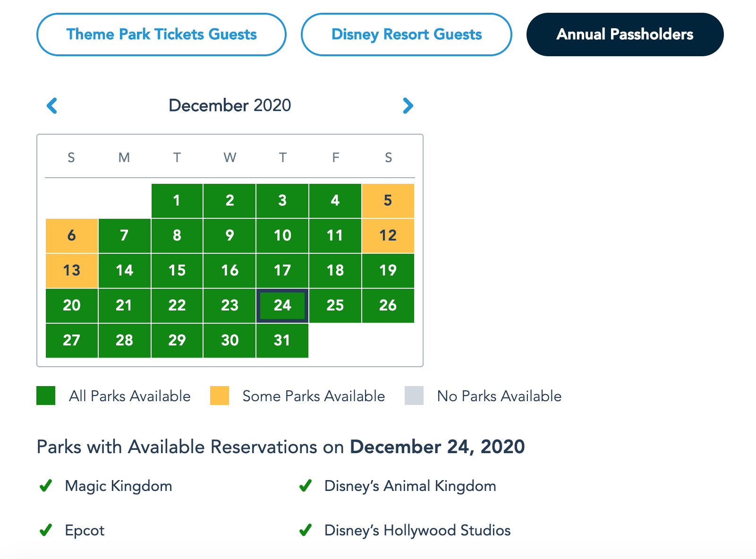Image resolution: width=756 pixels, height=559 pixels.
Task: Click the yellow Some Parks Available swatch
Action: pyautogui.click(x=220, y=396)
